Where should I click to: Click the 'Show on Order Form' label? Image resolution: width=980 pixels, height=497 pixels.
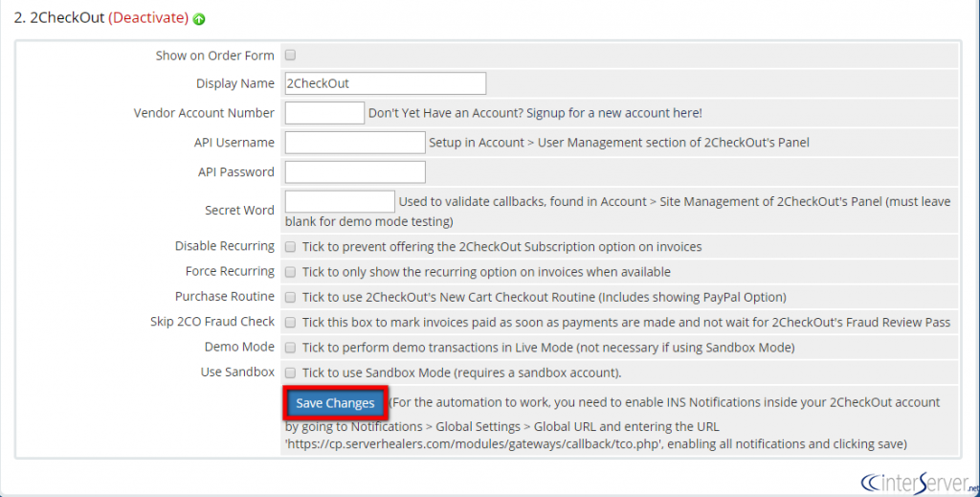click(x=214, y=55)
